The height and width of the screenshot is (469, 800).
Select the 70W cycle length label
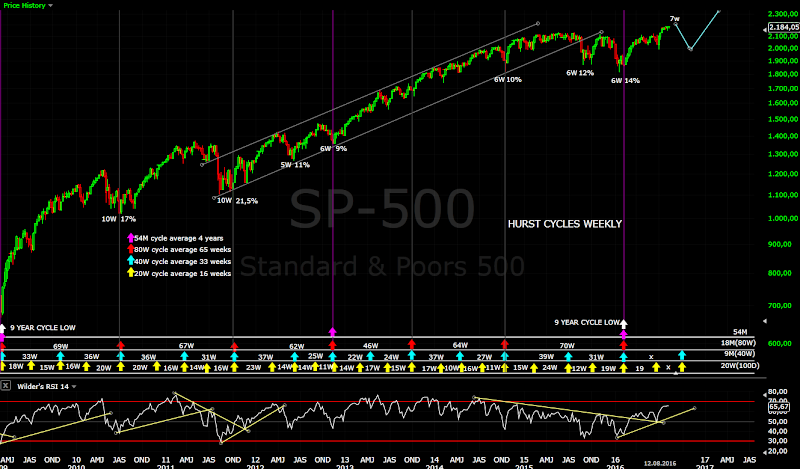pyautogui.click(x=566, y=345)
